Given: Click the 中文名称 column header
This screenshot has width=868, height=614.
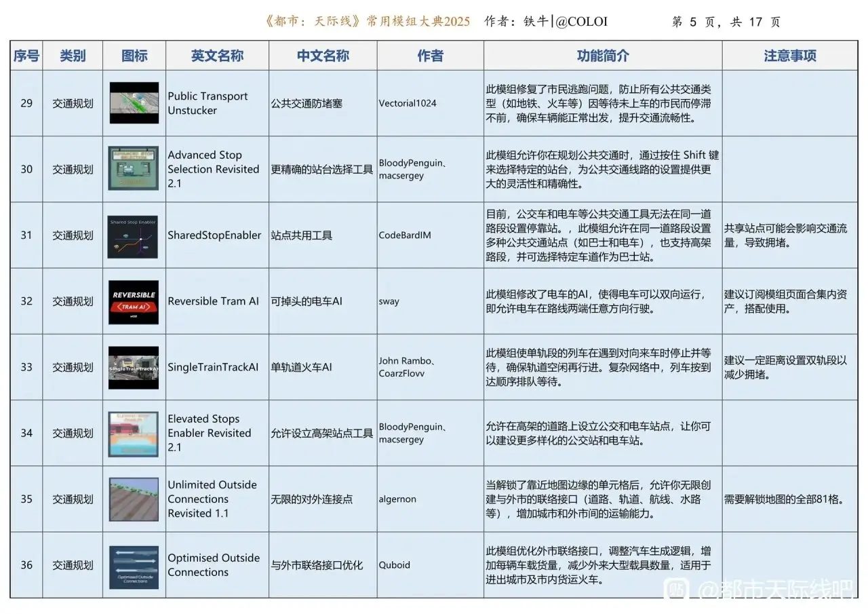Looking at the screenshot, I should click(x=323, y=56).
